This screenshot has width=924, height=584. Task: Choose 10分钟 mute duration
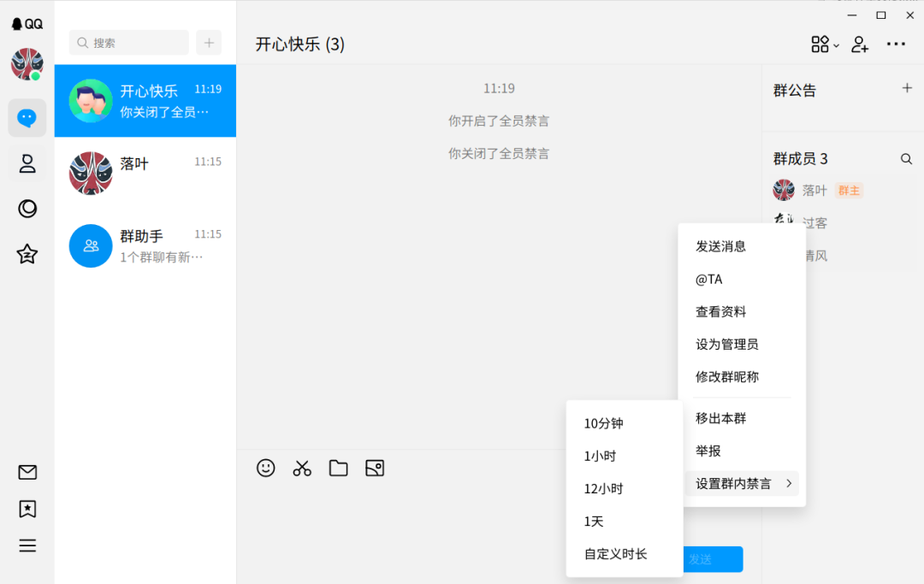click(604, 423)
